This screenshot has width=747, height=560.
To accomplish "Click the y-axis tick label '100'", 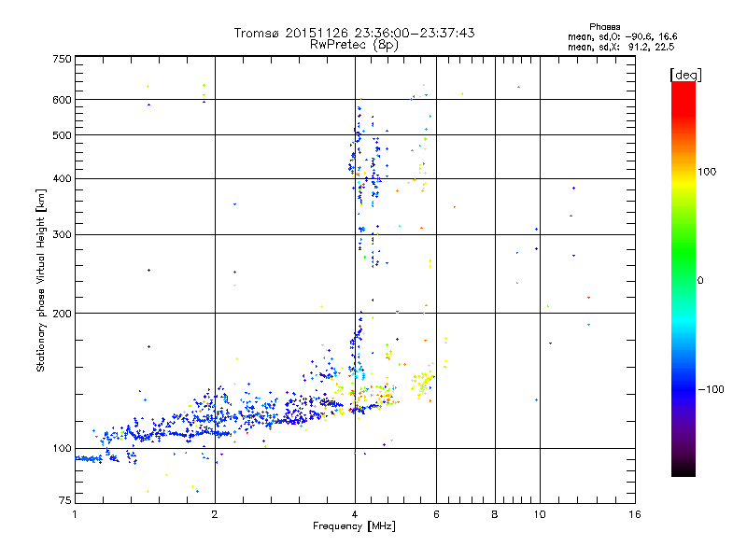I will tap(62, 448).
